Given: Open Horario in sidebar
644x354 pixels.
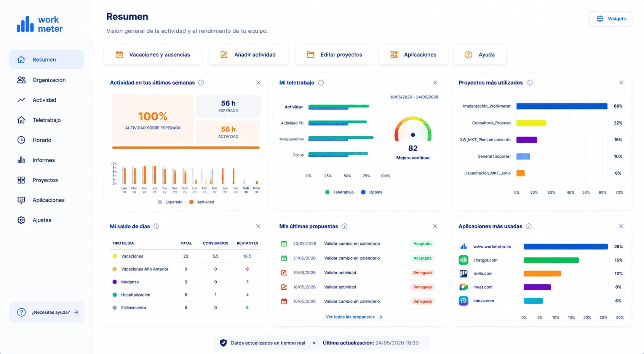Looking at the screenshot, I should coord(46,140).
